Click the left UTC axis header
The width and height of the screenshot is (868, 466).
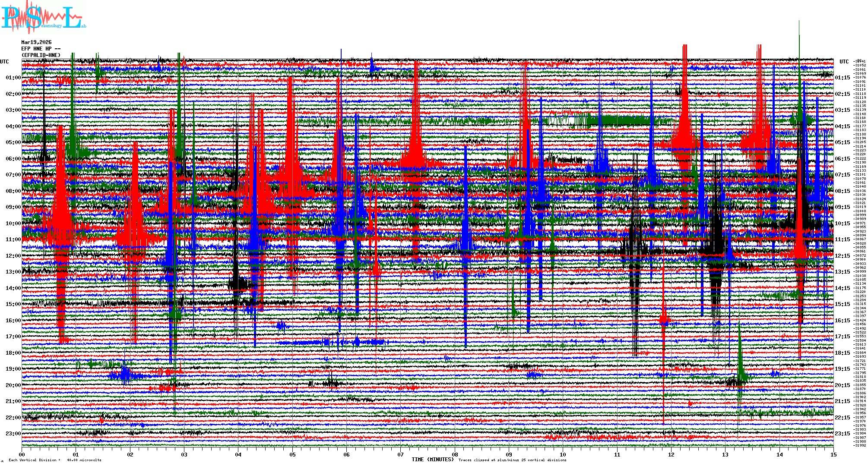4,62
